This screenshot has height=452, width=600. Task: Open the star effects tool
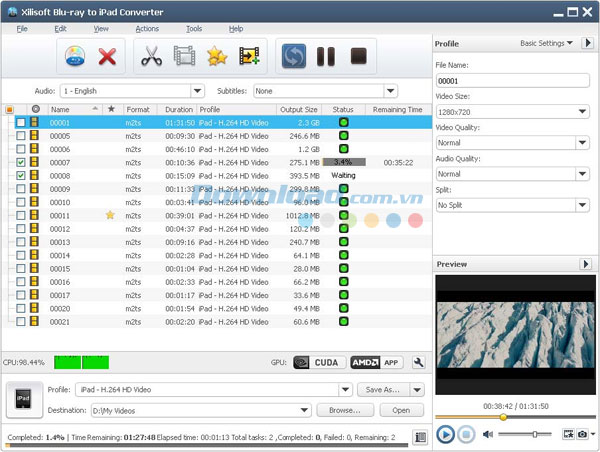[x=216, y=57]
